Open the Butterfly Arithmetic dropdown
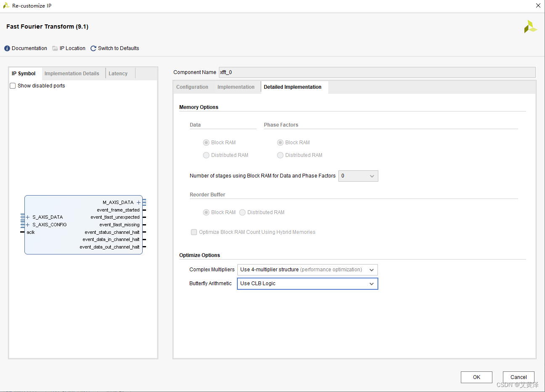This screenshot has height=392, width=545. click(x=308, y=284)
